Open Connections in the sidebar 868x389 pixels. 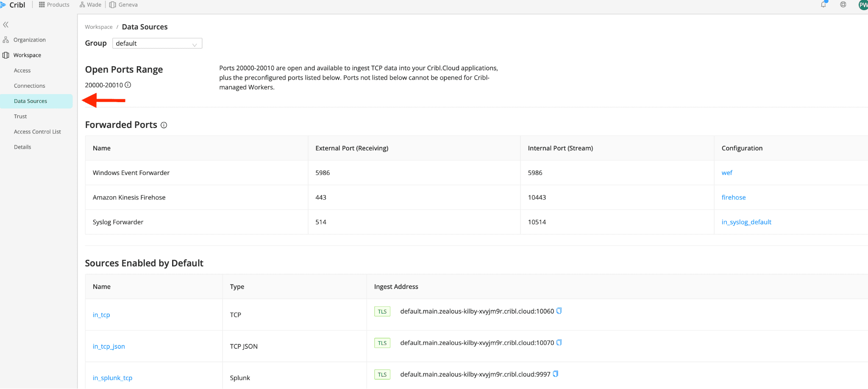29,86
